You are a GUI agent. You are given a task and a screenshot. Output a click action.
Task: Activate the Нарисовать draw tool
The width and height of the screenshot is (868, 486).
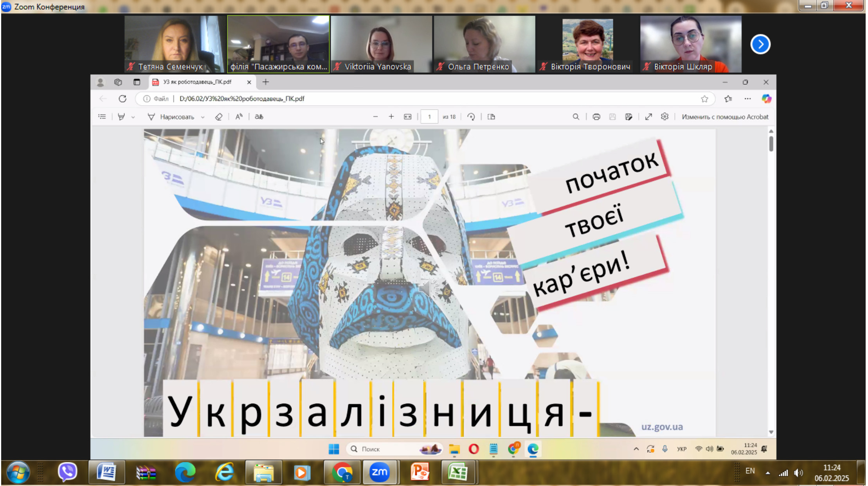(x=171, y=117)
